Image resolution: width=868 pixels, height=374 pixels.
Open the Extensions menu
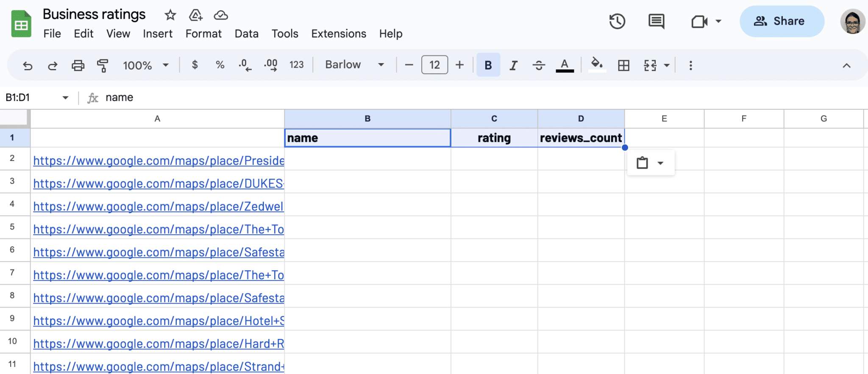[x=339, y=33]
